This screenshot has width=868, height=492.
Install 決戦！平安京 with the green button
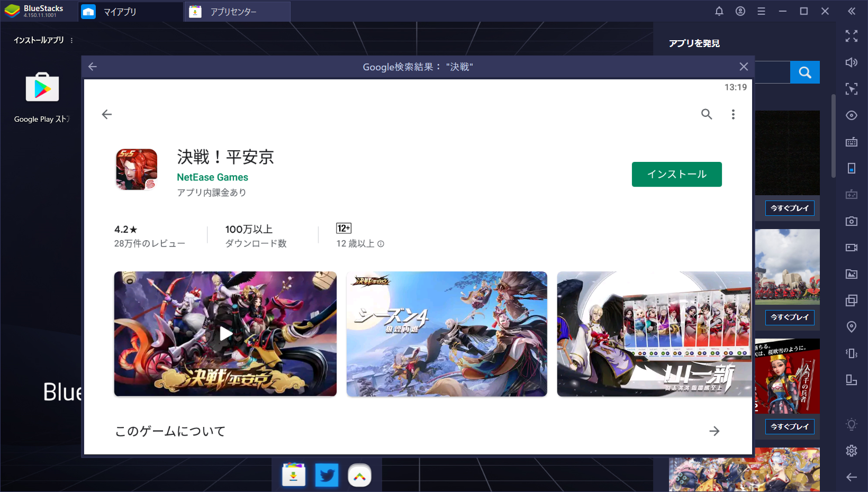pos(676,174)
